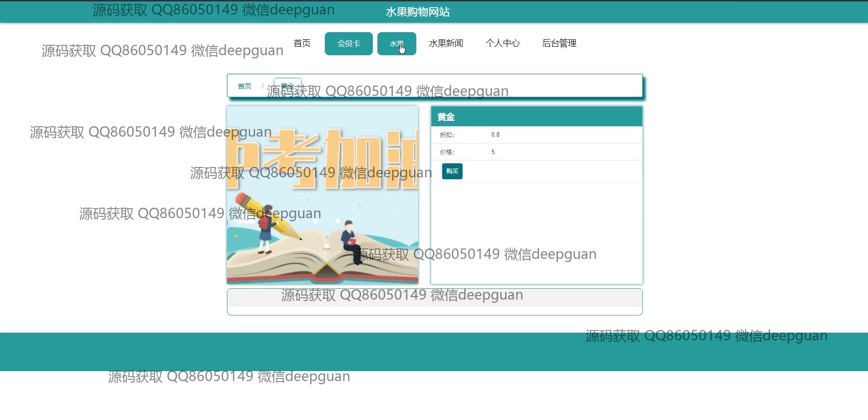Click the 水果购物网站 site title
Screen dimensions: 868x420
point(417,12)
